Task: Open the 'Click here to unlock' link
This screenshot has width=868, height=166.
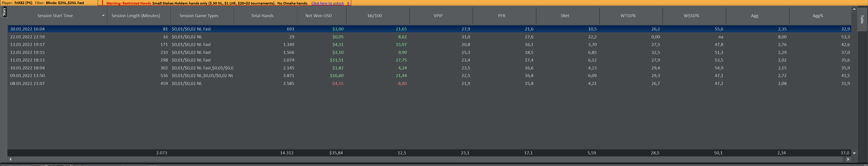Action: click(x=328, y=3)
